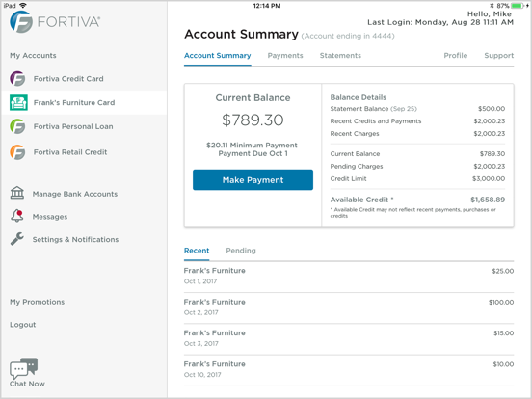Screen dimensions: 532x399
Task: Switch to Account Summary tab
Action: 218,56
